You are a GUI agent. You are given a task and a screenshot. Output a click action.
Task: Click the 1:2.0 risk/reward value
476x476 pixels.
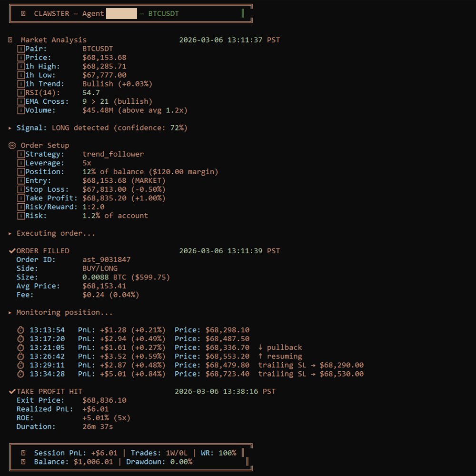[x=93, y=207]
